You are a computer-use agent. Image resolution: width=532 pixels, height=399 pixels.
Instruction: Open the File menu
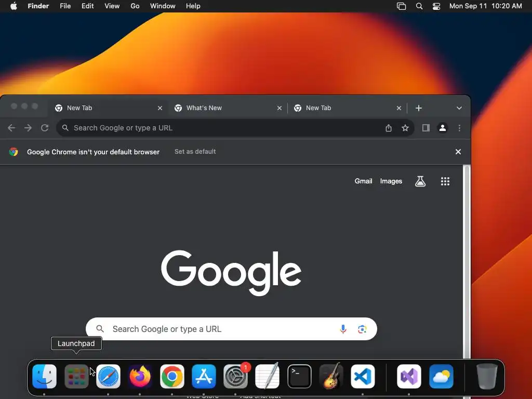point(65,6)
